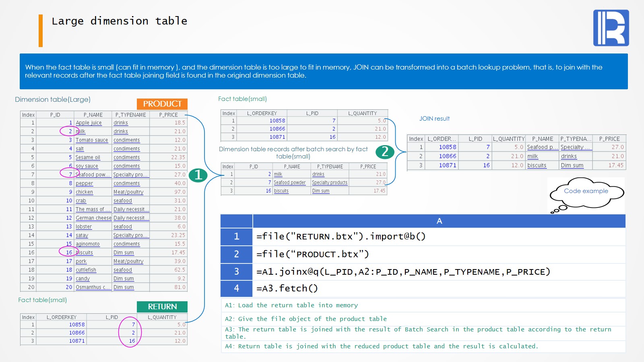Screen dimensions: 644x362
Task: Click column A header of code grid
Action: 439,221
